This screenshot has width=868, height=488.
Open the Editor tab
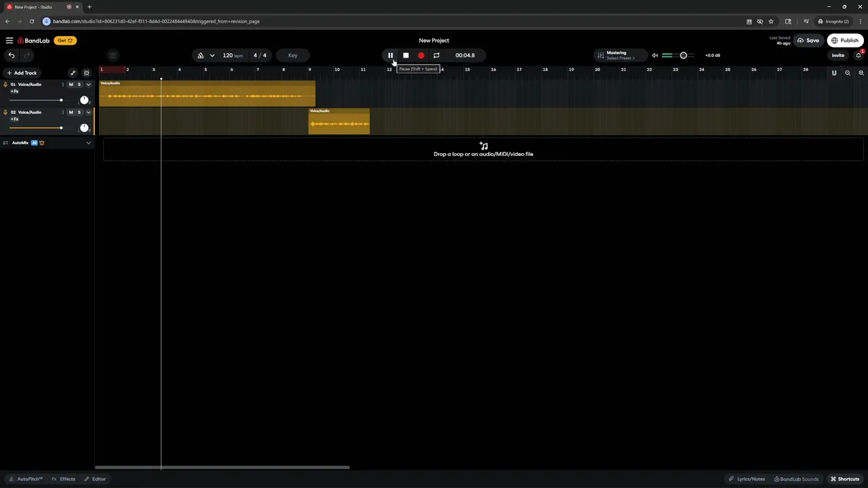point(95,479)
